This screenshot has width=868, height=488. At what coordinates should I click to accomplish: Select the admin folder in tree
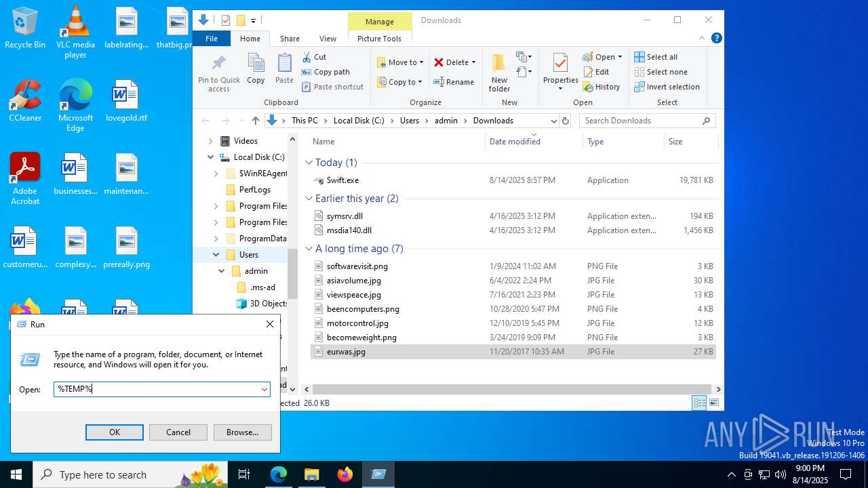click(256, 271)
